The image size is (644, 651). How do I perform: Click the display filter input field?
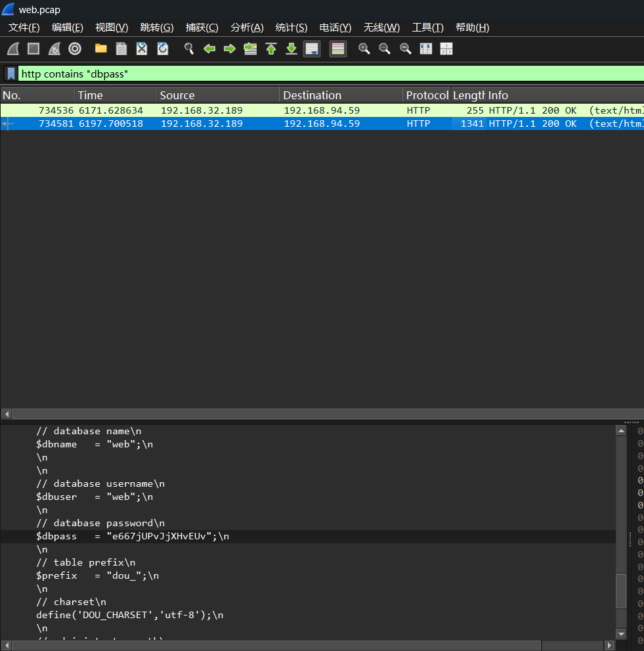coord(328,74)
